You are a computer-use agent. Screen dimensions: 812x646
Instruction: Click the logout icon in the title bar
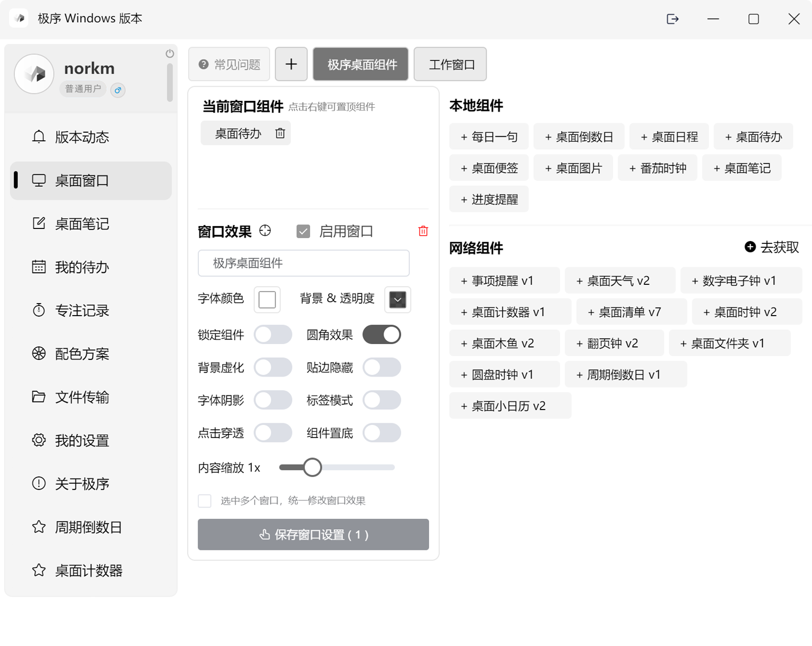coord(672,19)
